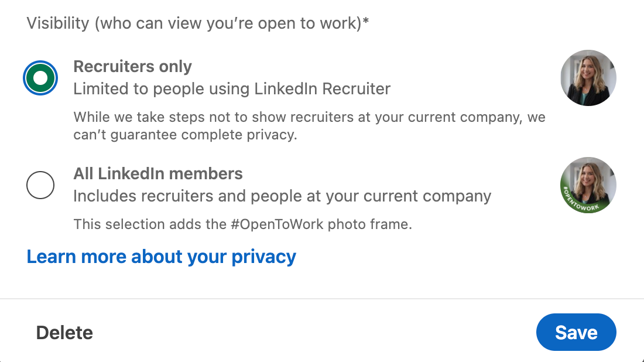Click the word "privacy" in the blue link
This screenshot has width=644, height=362.
tap(264, 257)
